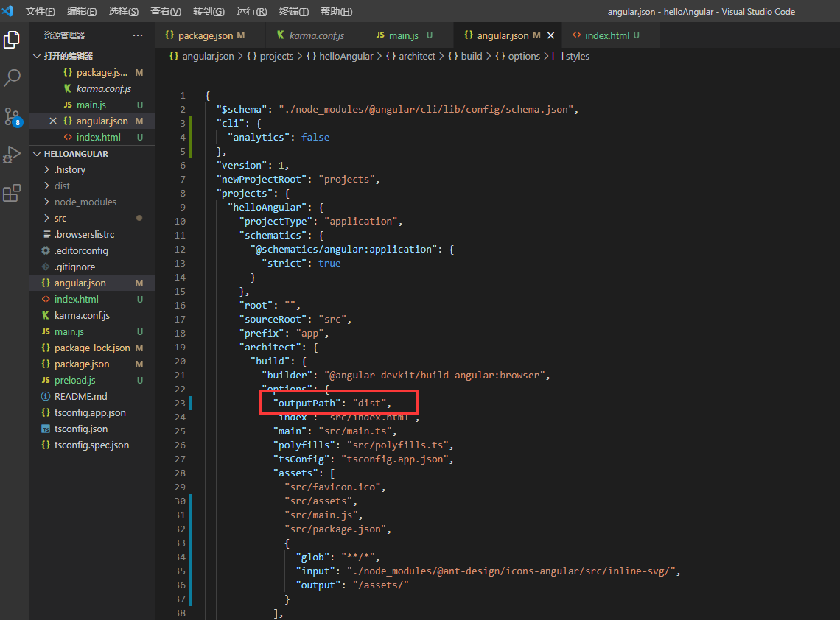The image size is (840, 620).
Task: Switch to the karma.conf.js editor tab
Action: coord(315,35)
